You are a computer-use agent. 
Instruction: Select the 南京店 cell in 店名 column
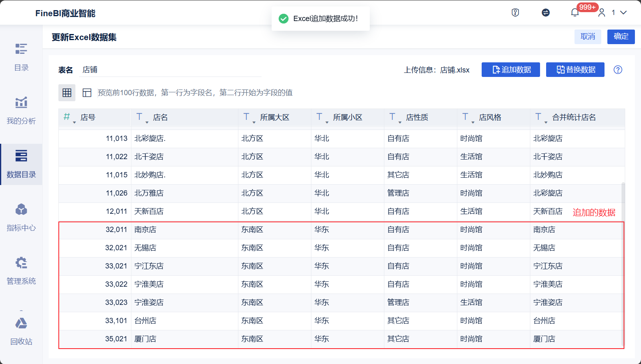185,230
